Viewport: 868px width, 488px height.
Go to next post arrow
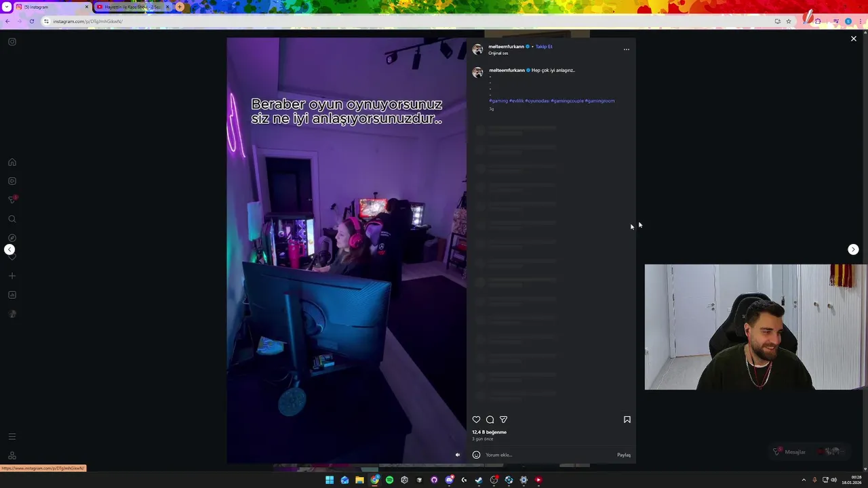coord(853,249)
